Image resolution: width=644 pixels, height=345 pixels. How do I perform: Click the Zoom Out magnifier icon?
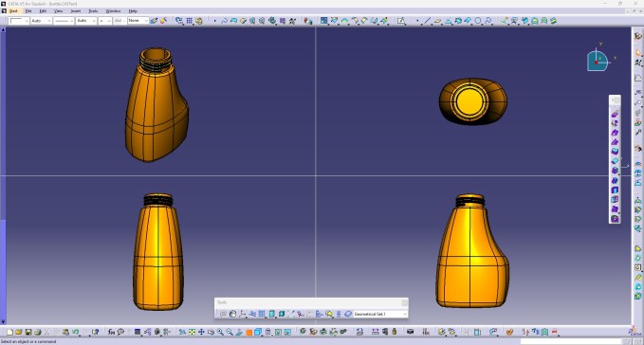[230, 332]
